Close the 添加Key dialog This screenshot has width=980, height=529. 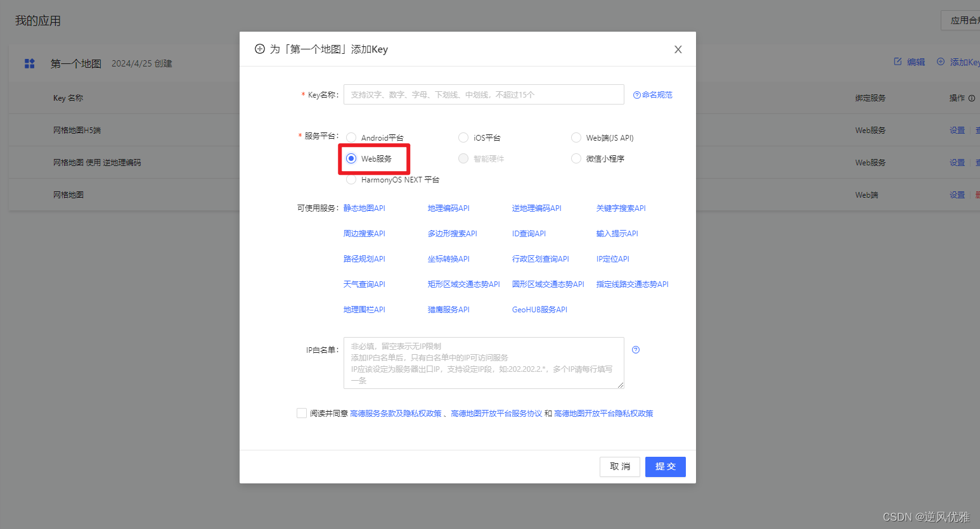click(678, 49)
